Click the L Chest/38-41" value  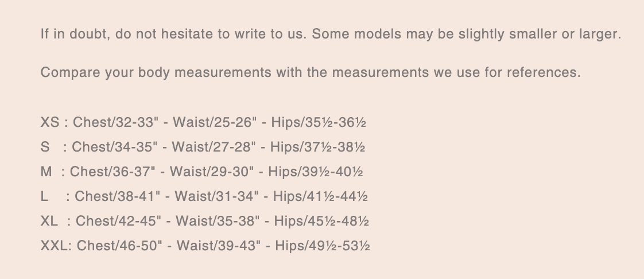tap(118, 196)
